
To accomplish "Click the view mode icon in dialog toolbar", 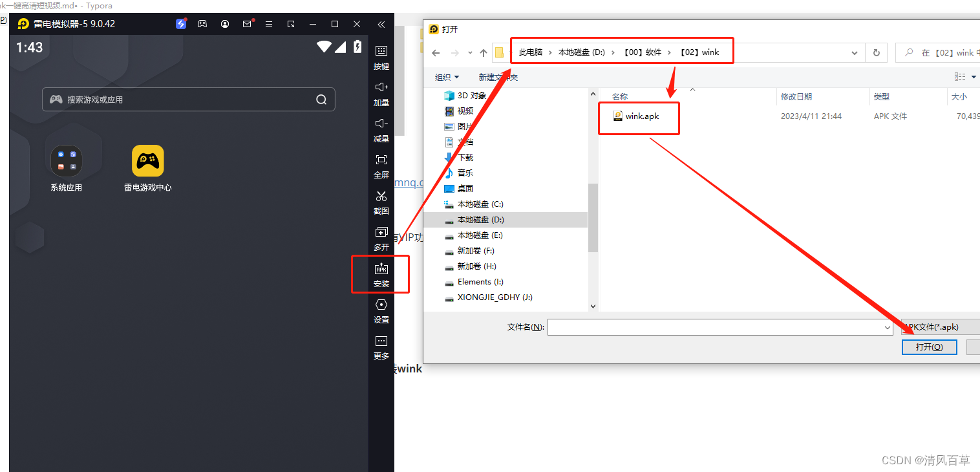I will [959, 77].
